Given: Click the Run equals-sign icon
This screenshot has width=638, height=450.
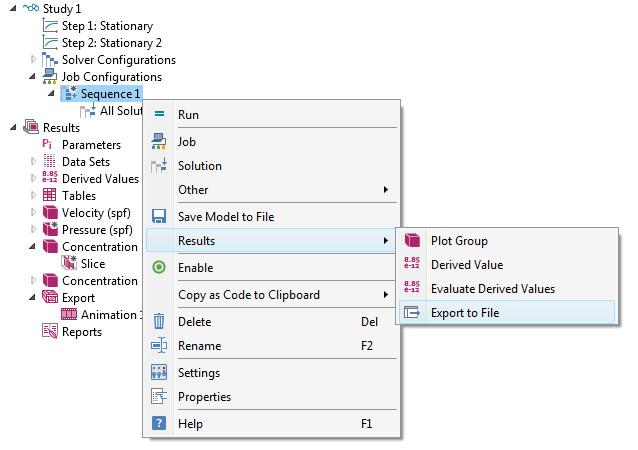Looking at the screenshot, I should pyautogui.click(x=160, y=114).
